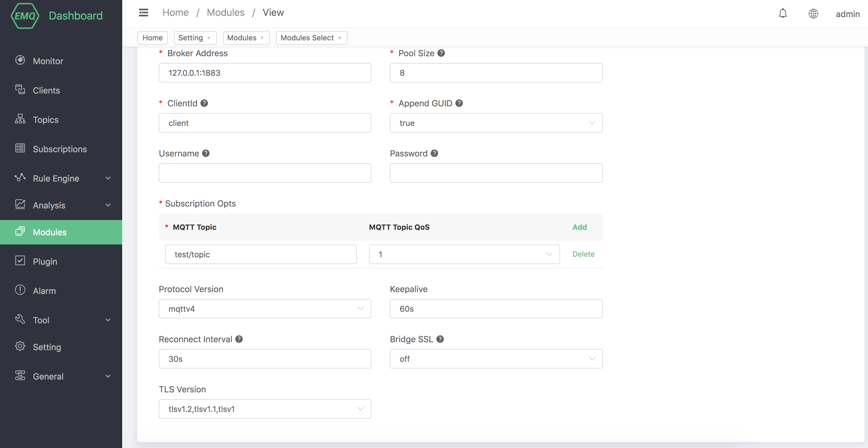Open the Bridge SSL off dropdown

[x=496, y=359]
